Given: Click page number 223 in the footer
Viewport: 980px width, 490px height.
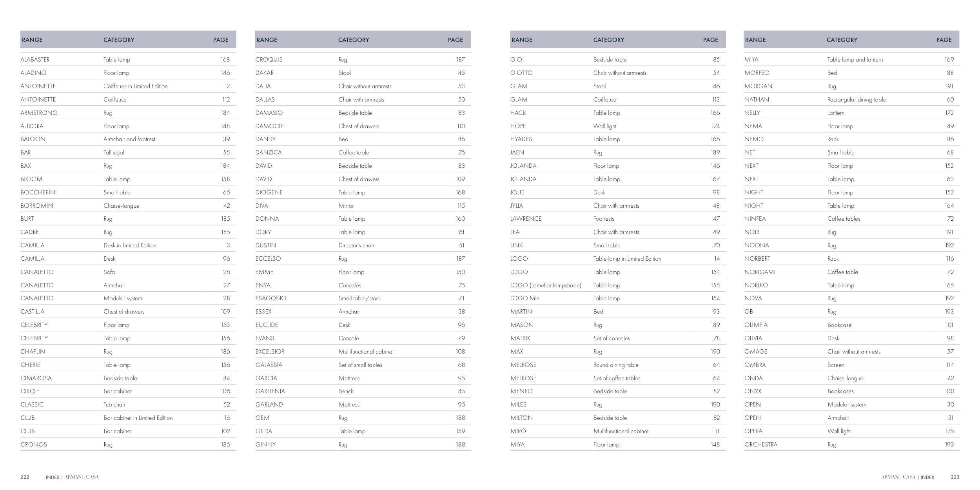Looking at the screenshot, I should coord(955,477).
